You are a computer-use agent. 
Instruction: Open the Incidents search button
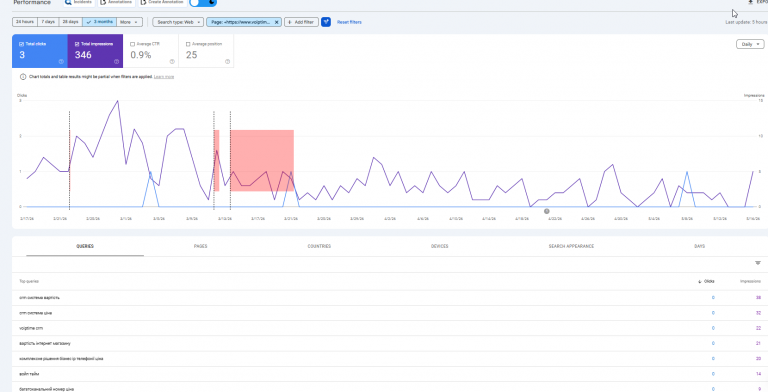click(x=79, y=2)
